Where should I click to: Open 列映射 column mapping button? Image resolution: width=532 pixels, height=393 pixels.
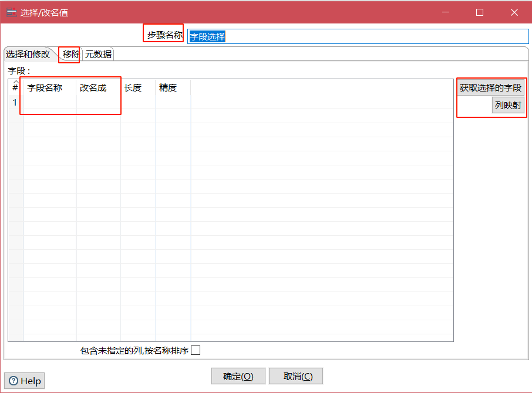click(507, 106)
